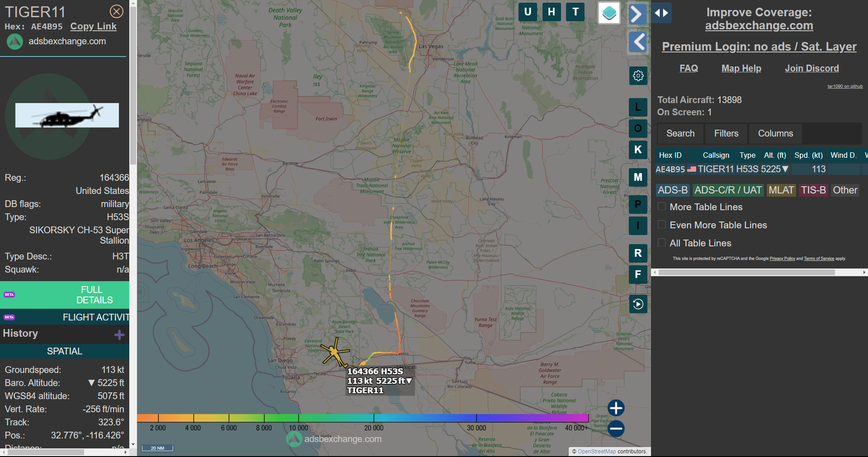Zoom out the map with minus button
This screenshot has height=457, width=868.
[x=616, y=428]
